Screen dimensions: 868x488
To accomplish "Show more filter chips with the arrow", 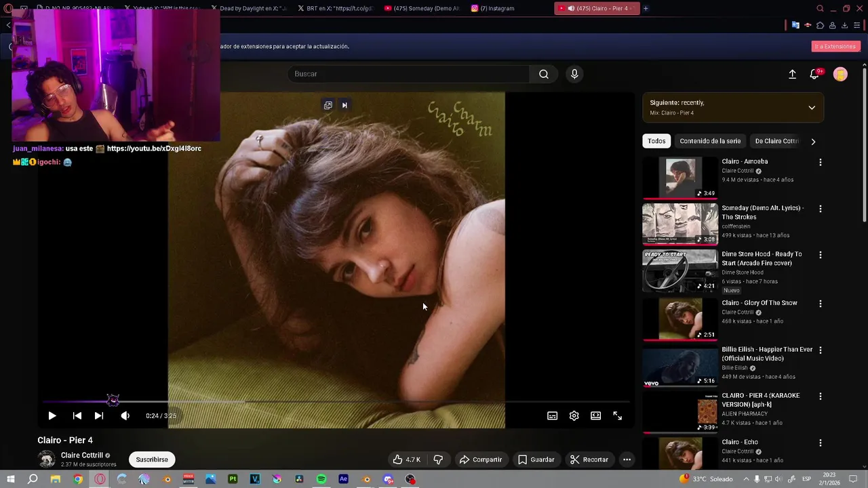I will [x=813, y=141].
